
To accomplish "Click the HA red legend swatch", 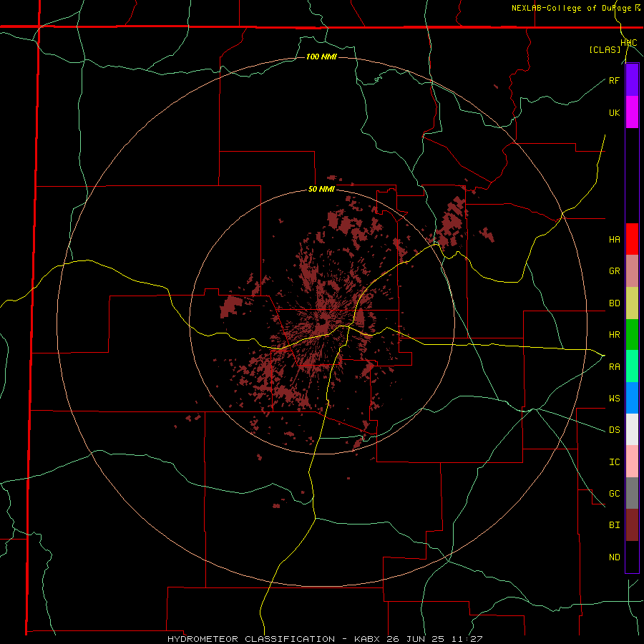I will pyautogui.click(x=632, y=239).
